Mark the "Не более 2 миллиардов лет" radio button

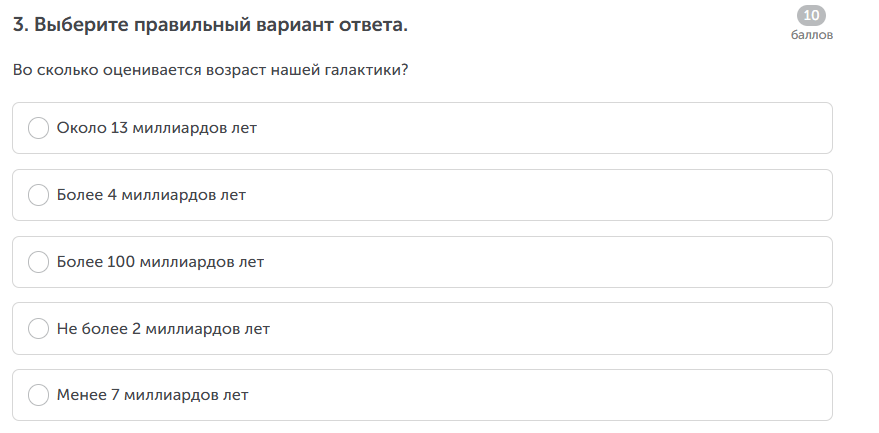click(39, 328)
